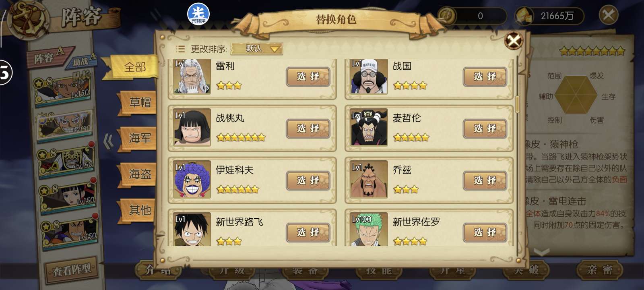Image resolution: width=644 pixels, height=290 pixels.
Task: Tap the blue 光环助手 floating icon
Action: tap(198, 14)
